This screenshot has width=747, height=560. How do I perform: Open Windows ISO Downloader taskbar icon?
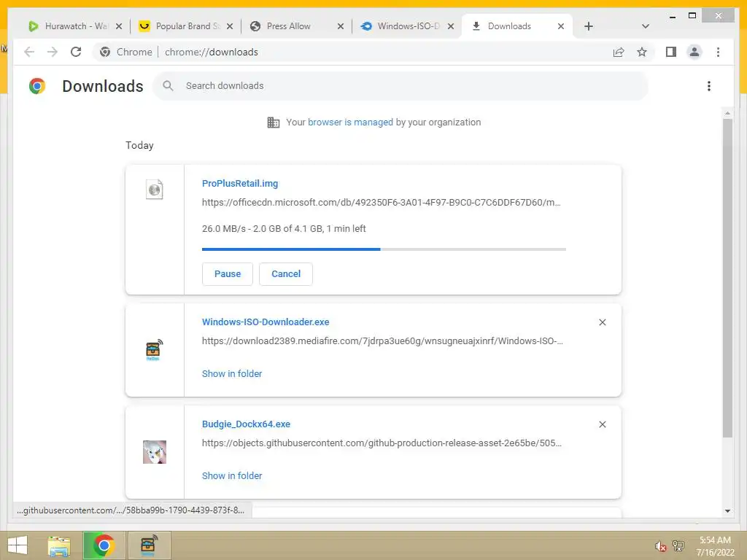pos(149,545)
